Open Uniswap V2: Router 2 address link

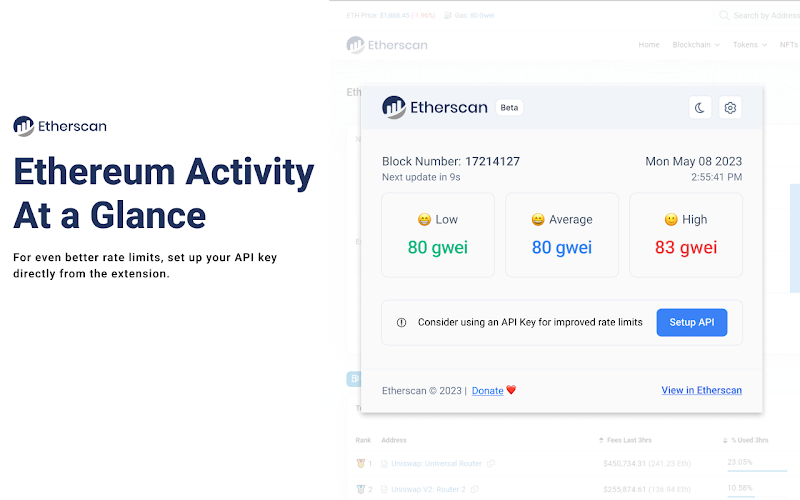point(428,489)
